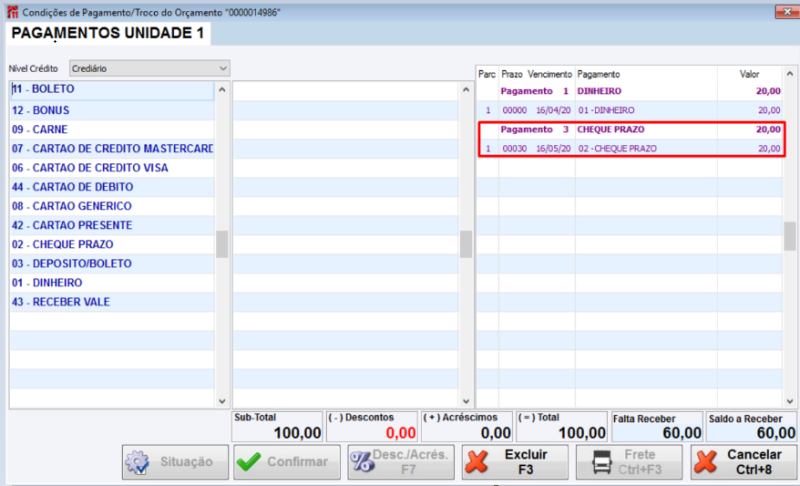Click Pagamento 1 DINHEIRO header row
Image resolution: width=800 pixels, height=486 pixels.
click(630, 91)
